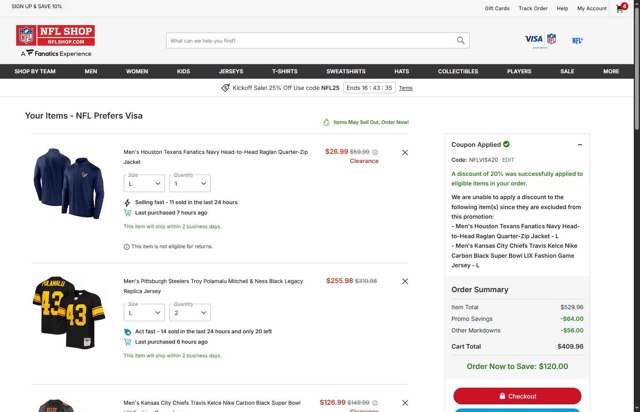Click 'Act fast - 14 sold' message
The height and width of the screenshot is (412, 640).
203,332
